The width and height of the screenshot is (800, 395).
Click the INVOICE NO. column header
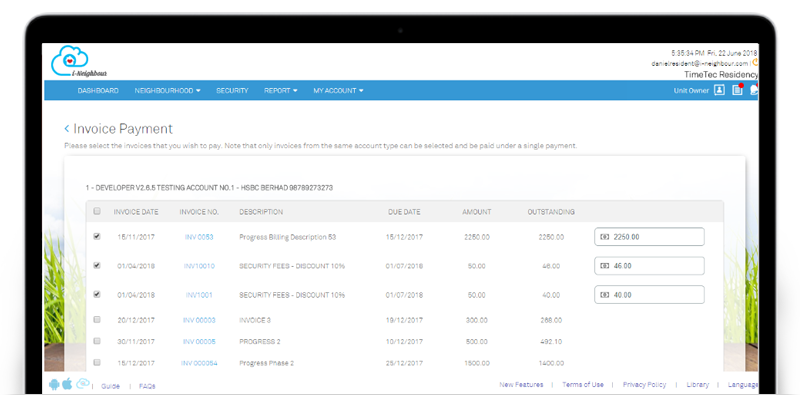(199, 212)
